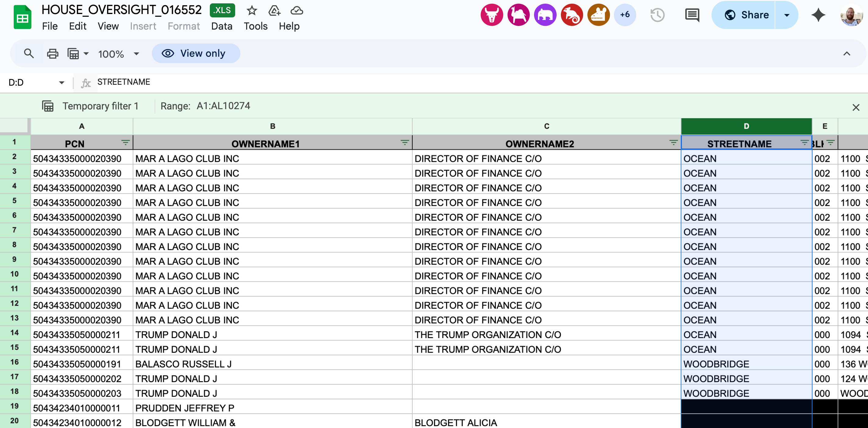868x428 pixels.
Task: Open the pink camel collaborator avatar
Action: [518, 15]
